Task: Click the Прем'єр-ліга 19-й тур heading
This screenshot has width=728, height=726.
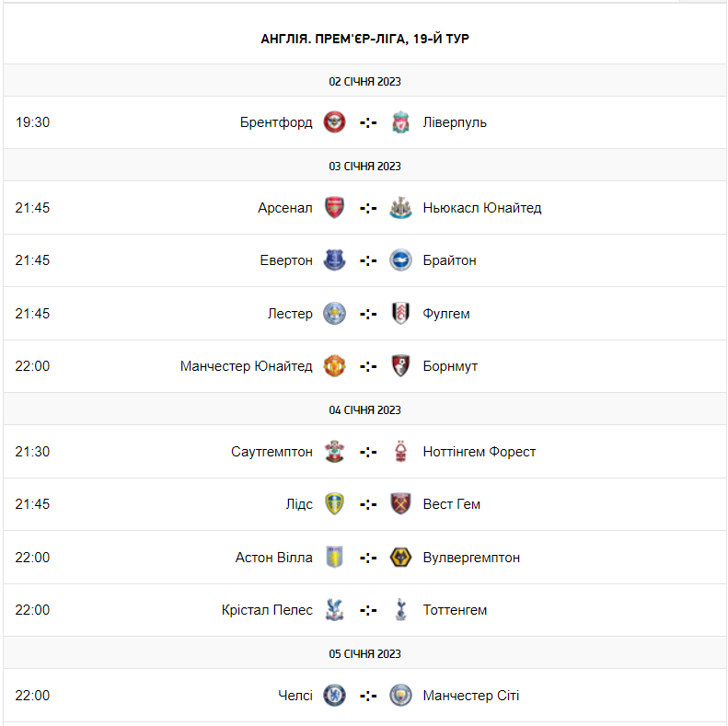Action: click(x=365, y=39)
